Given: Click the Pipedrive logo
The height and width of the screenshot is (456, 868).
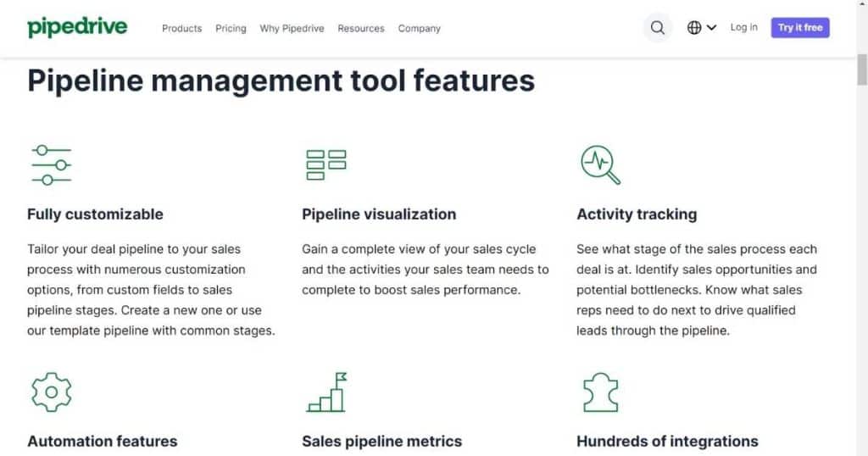Looking at the screenshot, I should [x=77, y=27].
